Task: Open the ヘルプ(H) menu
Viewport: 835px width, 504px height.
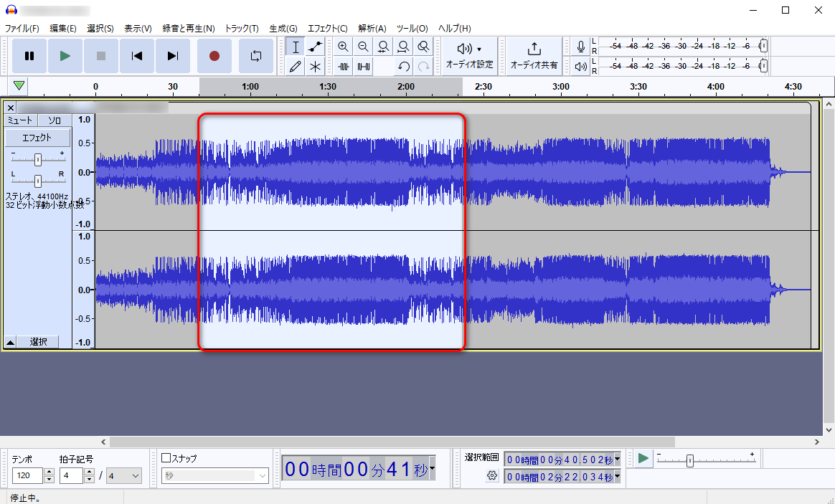Action: [x=454, y=28]
